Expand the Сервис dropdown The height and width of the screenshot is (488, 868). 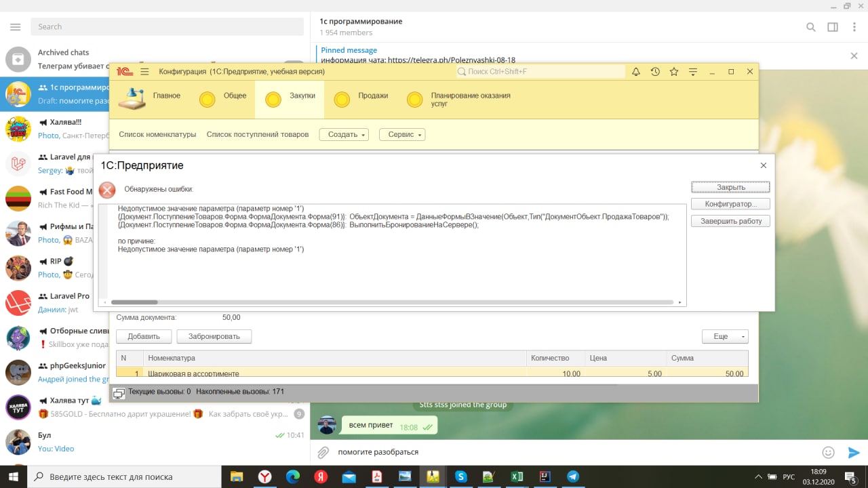[402, 134]
